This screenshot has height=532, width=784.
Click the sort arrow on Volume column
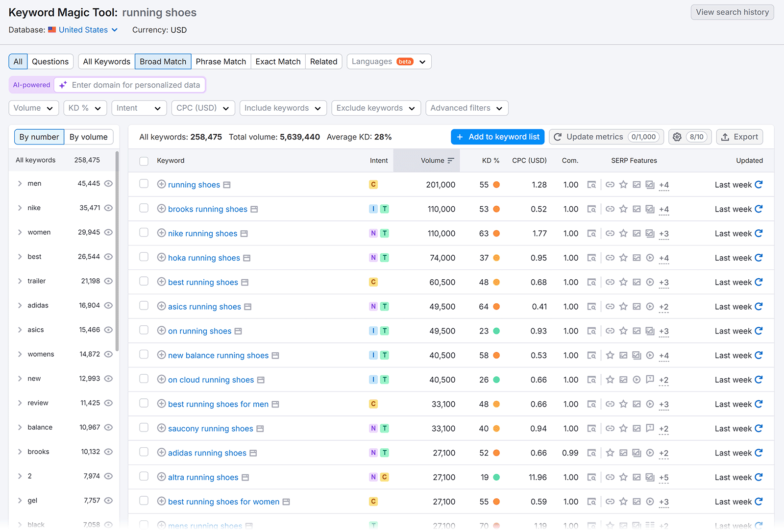[x=450, y=160]
